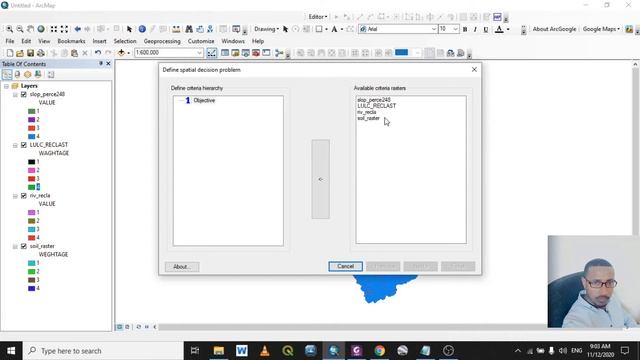Screen dimensions: 640x360
Task: Click the Go To XY icon
Action: 210,29
